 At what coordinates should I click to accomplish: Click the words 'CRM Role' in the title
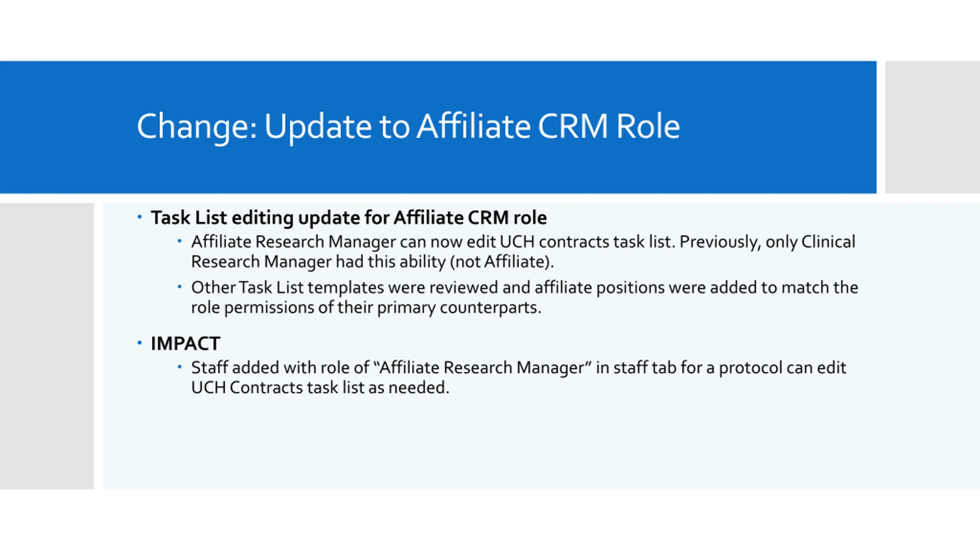point(609,127)
